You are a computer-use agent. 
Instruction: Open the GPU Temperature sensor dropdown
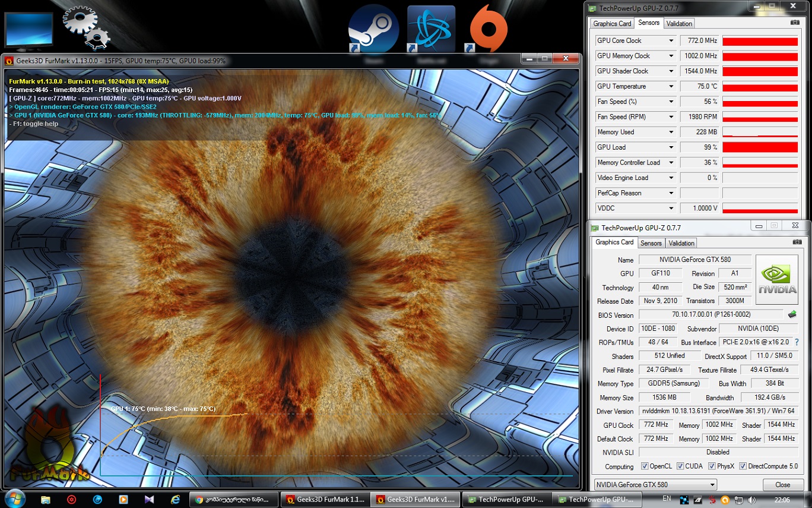(x=671, y=87)
